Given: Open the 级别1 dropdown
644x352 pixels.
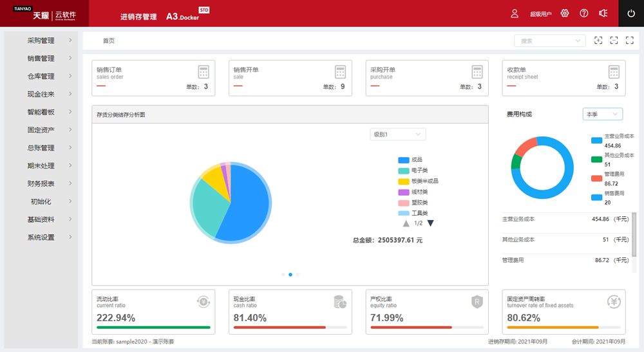Looking at the screenshot, I should coord(398,134).
